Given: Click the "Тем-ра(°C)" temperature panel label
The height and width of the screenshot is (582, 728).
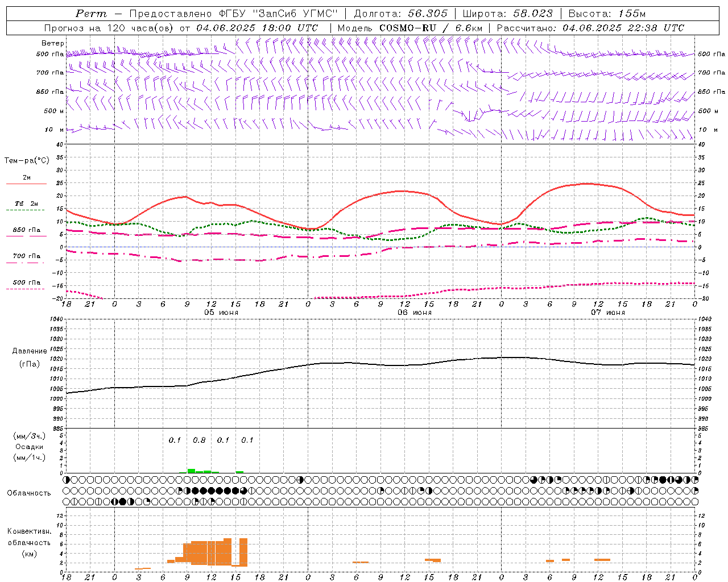Looking at the screenshot, I should [x=27, y=161].
